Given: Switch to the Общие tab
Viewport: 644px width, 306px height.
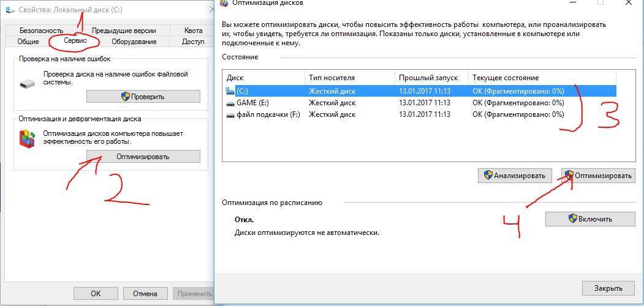Looking at the screenshot, I should (28, 42).
